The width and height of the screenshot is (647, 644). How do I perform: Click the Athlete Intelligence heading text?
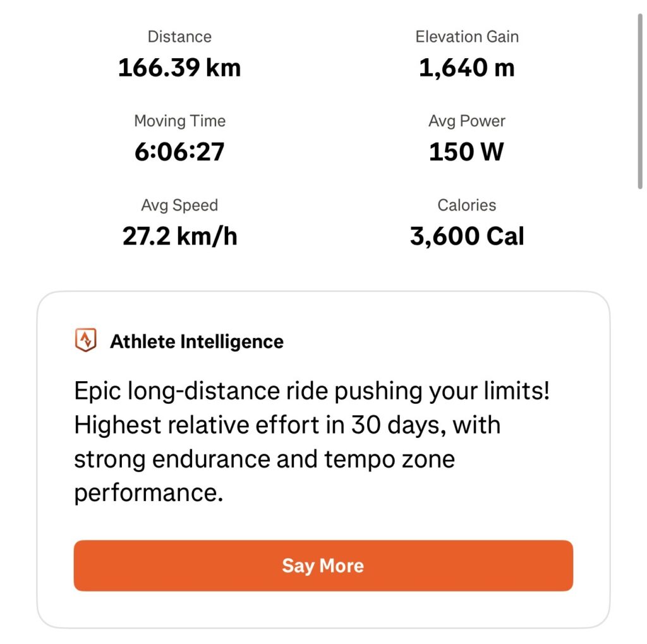coord(197,341)
